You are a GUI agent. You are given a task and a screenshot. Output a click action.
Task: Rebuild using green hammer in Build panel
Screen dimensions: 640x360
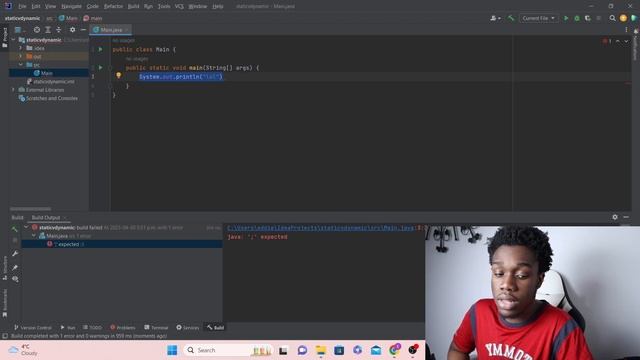tap(15, 229)
